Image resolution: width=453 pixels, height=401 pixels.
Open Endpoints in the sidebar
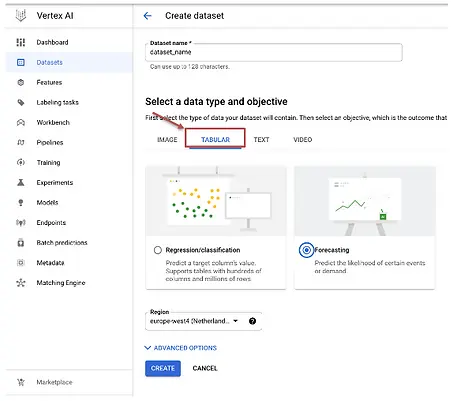[x=69, y=222]
